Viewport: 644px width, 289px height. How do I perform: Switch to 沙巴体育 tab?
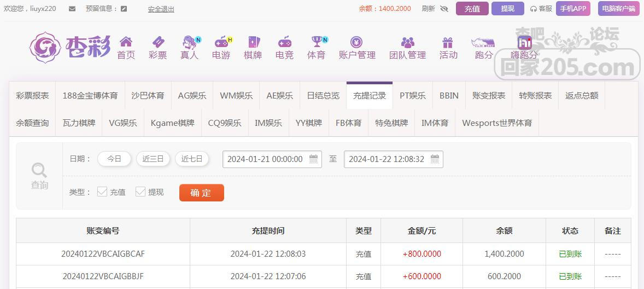[x=148, y=96]
